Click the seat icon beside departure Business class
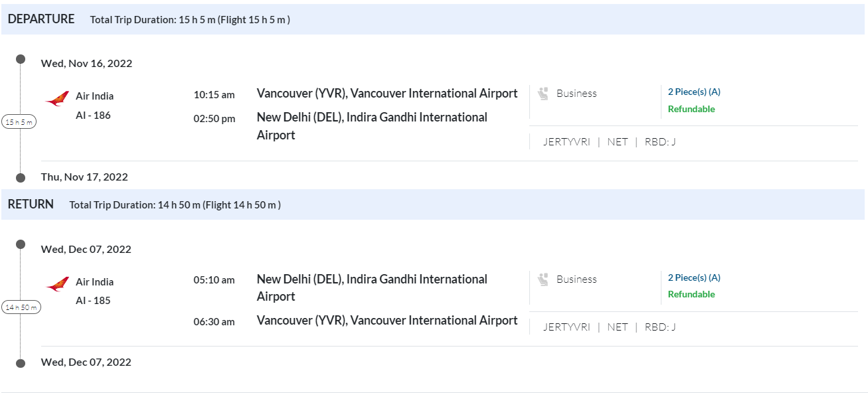868x393 pixels. (x=543, y=94)
